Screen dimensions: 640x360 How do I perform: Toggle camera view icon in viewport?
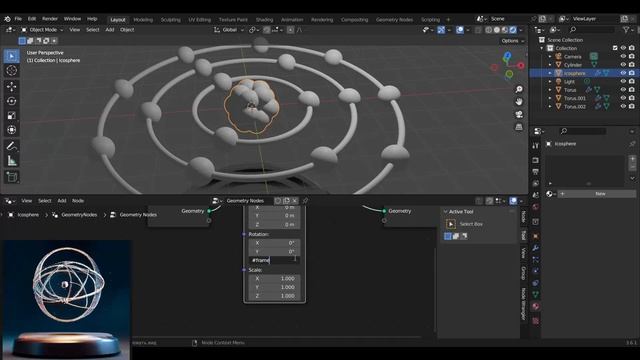(x=519, y=114)
